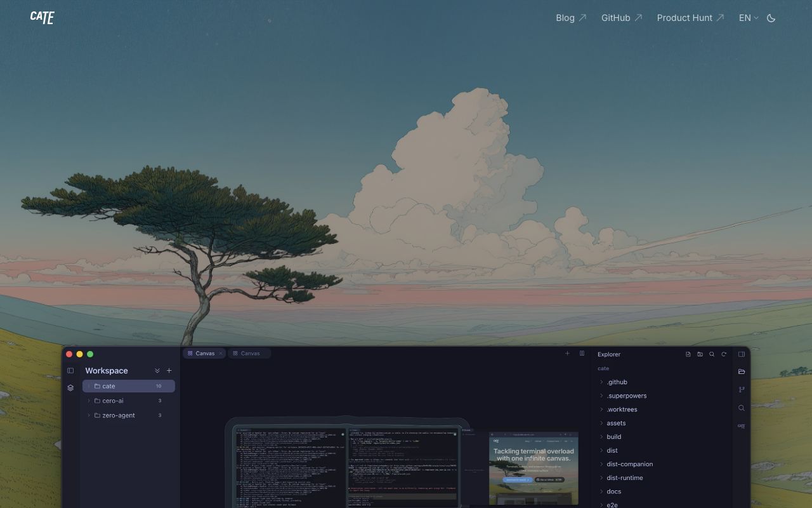Screen dimensions: 812x508
Task: Expand the zero-agent workspace chevron
Action: [x=89, y=415]
